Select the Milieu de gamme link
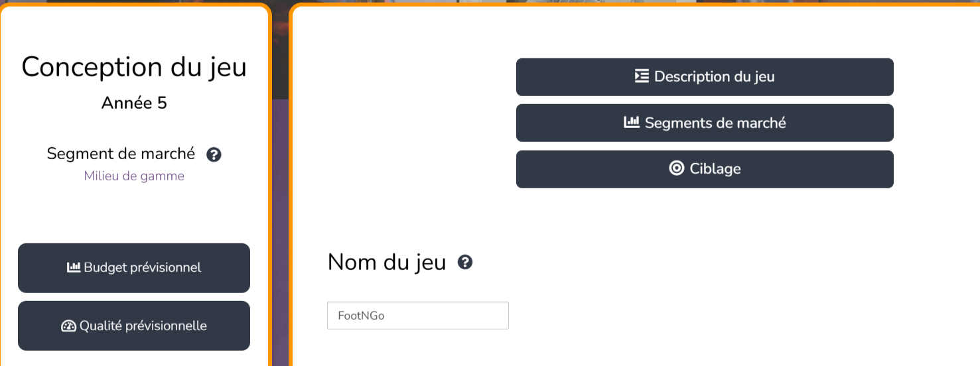Viewport: 980px width, 366px height. 134,176
